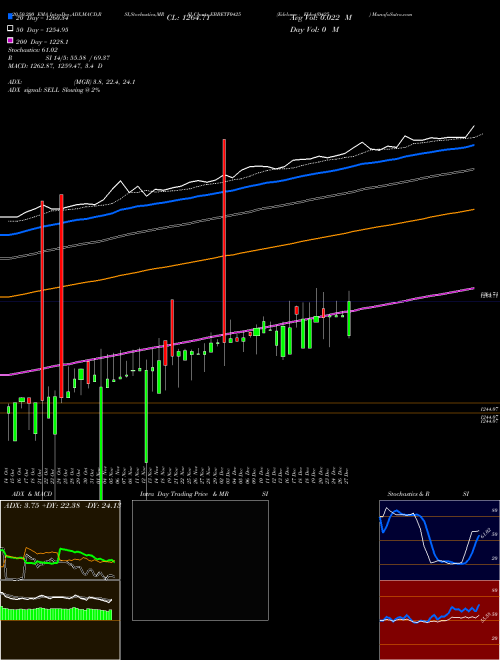Select the '200 Day = 1228.1' legend text
500x660 pixels.
(x=42, y=41)
